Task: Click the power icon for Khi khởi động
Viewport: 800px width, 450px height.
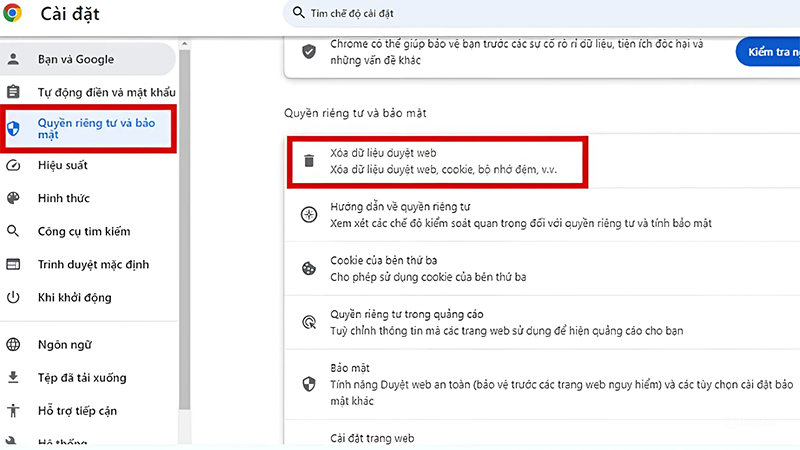Action: click(14, 298)
